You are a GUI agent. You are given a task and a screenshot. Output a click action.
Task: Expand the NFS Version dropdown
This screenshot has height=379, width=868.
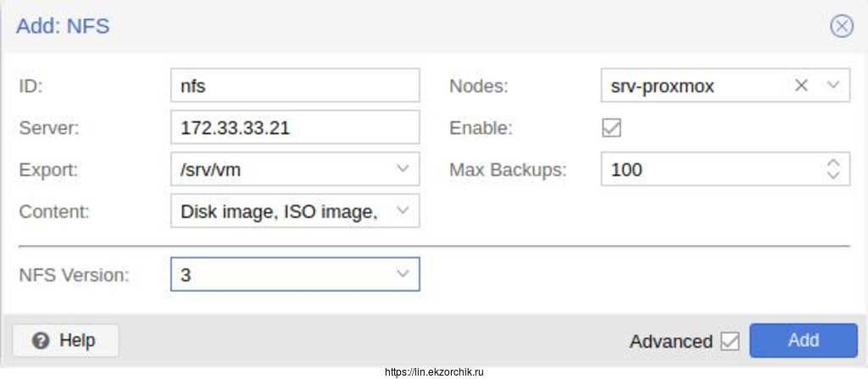pyautogui.click(x=403, y=274)
